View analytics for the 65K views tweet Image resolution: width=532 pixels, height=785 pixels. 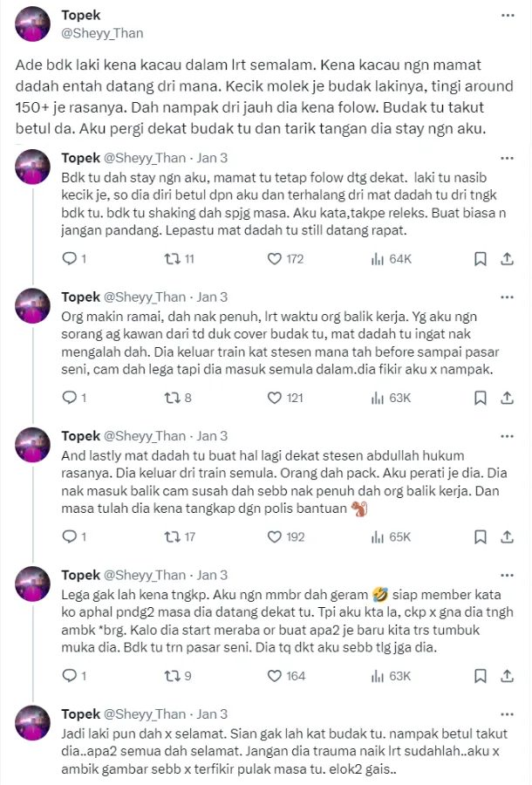coord(379,536)
